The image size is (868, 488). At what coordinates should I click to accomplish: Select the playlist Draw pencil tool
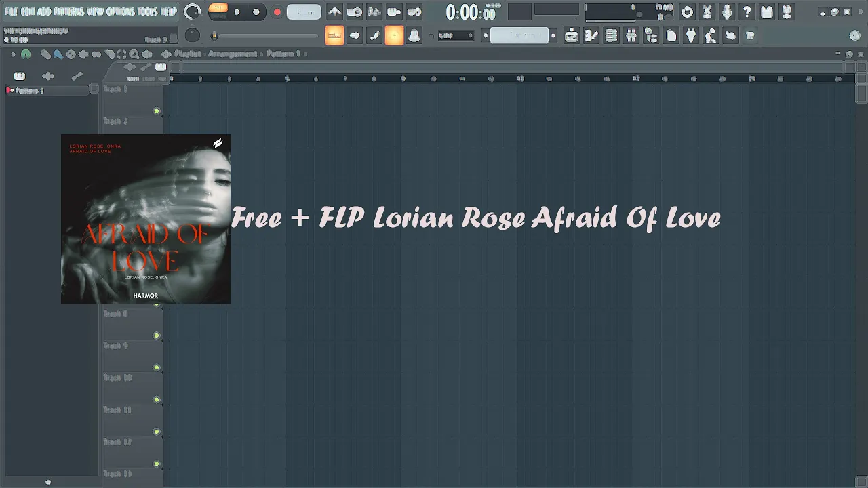coord(45,54)
